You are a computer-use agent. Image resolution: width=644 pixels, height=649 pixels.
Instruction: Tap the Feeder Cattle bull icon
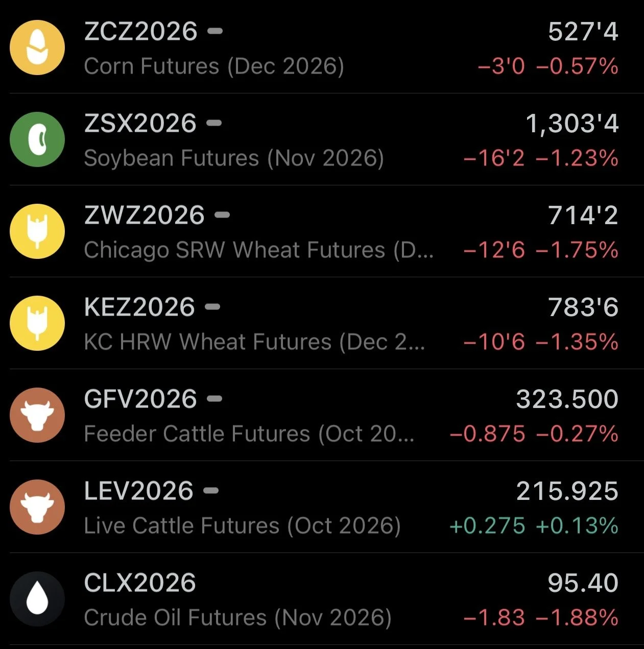(37, 415)
